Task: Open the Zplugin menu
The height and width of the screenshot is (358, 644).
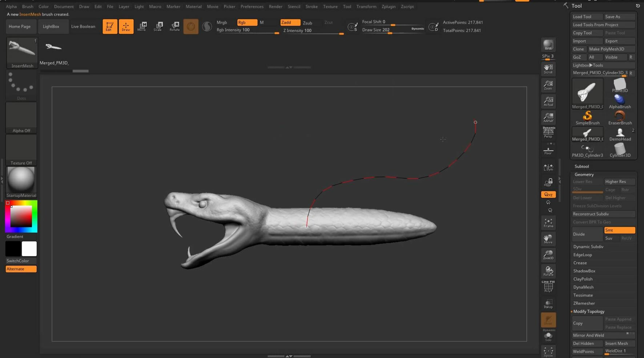Action: 389,6
